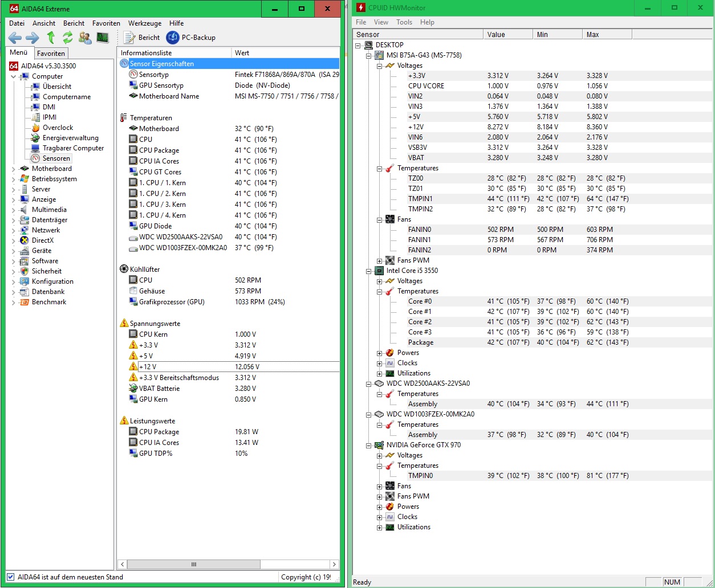Open the users icon in AIDA64 toolbar
715x588 pixels.
[85, 38]
